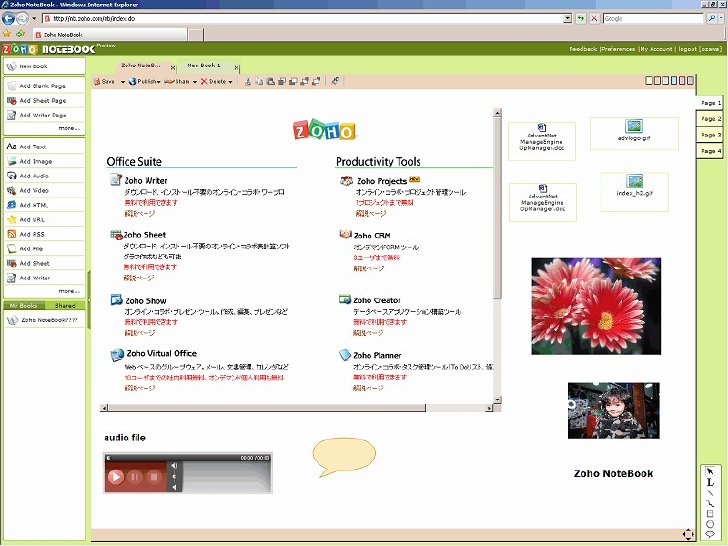Open the back/forward history dropdown arrow
This screenshot has width=728, height=546.
pyautogui.click(x=34, y=19)
